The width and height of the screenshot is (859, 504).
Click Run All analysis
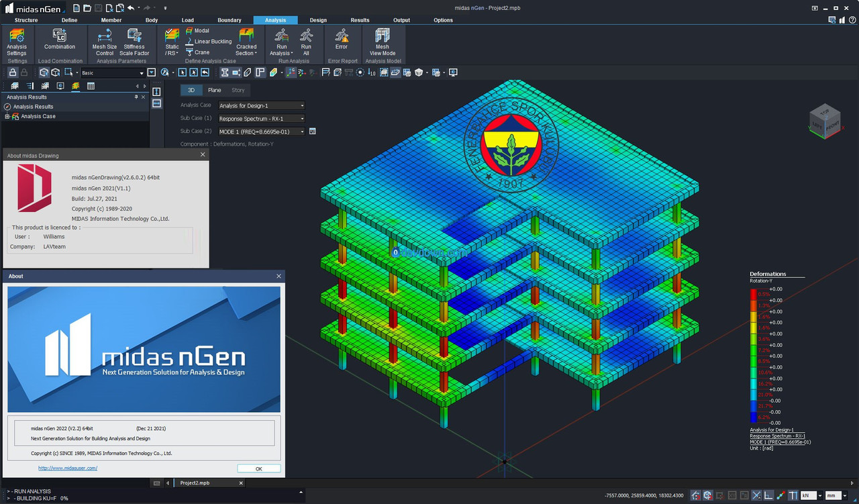306,42
